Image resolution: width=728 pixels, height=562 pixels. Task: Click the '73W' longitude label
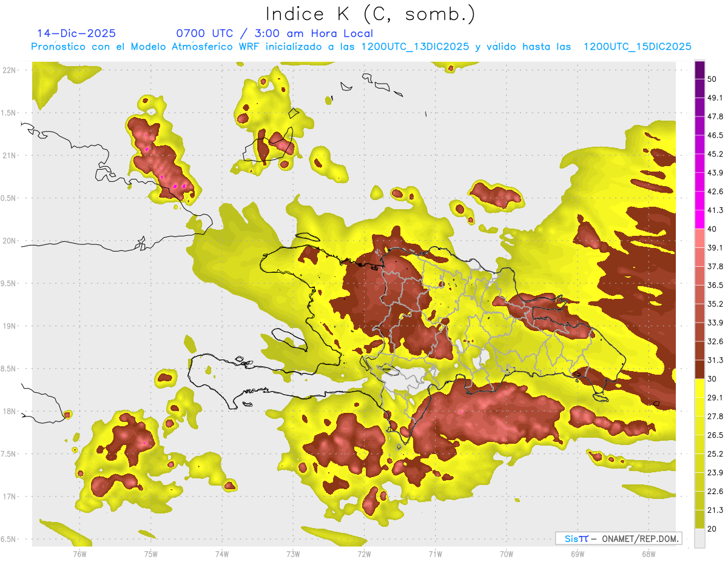pyautogui.click(x=293, y=554)
